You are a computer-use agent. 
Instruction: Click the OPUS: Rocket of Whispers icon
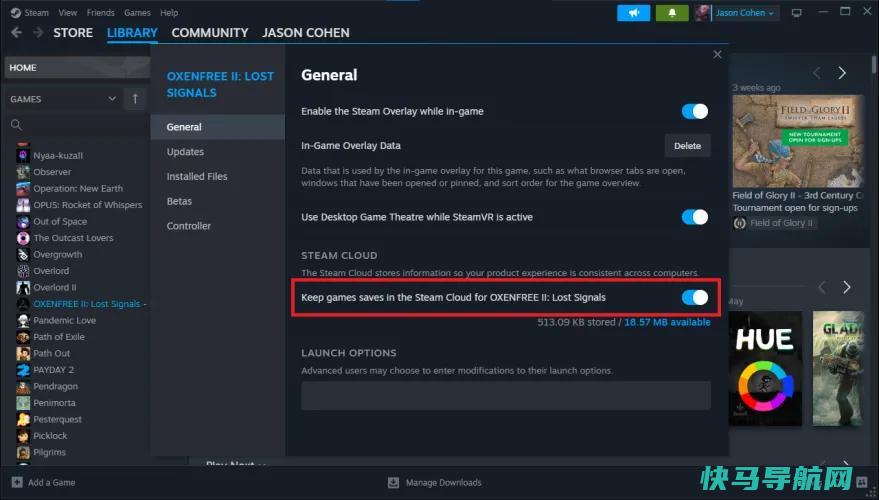click(23, 205)
